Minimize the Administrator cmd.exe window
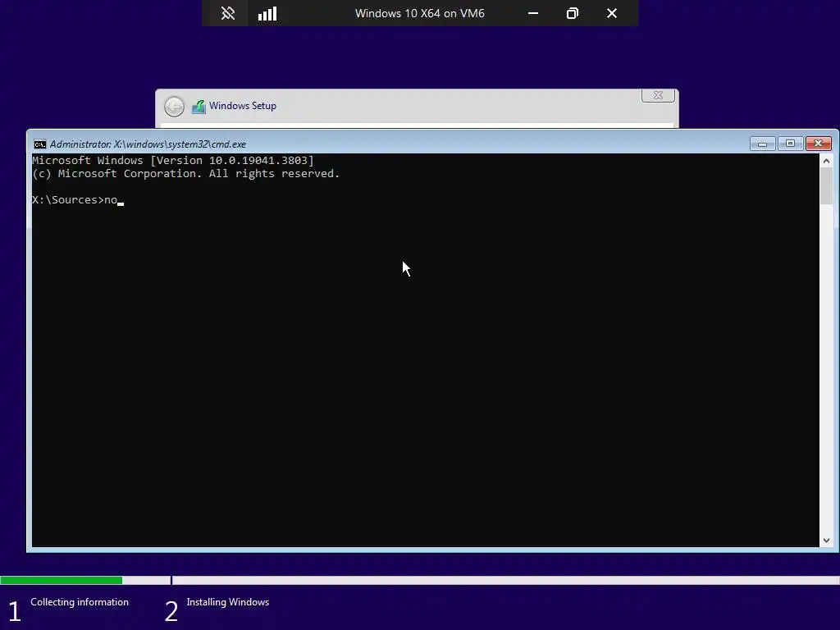Viewport: 840px width, 630px height. [762, 144]
